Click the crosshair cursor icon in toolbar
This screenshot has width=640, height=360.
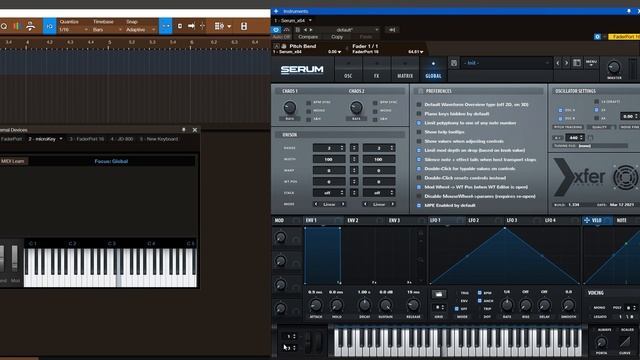coord(202,26)
